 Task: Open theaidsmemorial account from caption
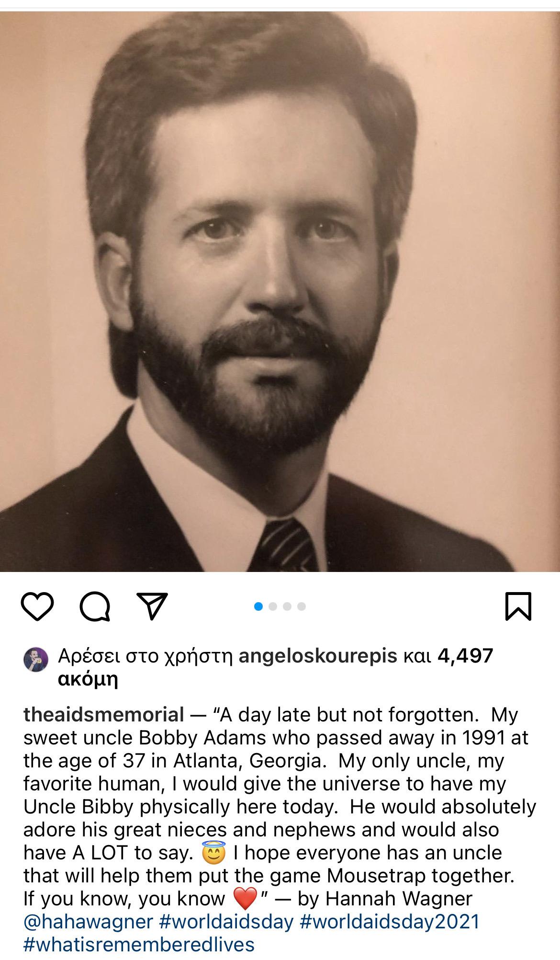coord(103,715)
